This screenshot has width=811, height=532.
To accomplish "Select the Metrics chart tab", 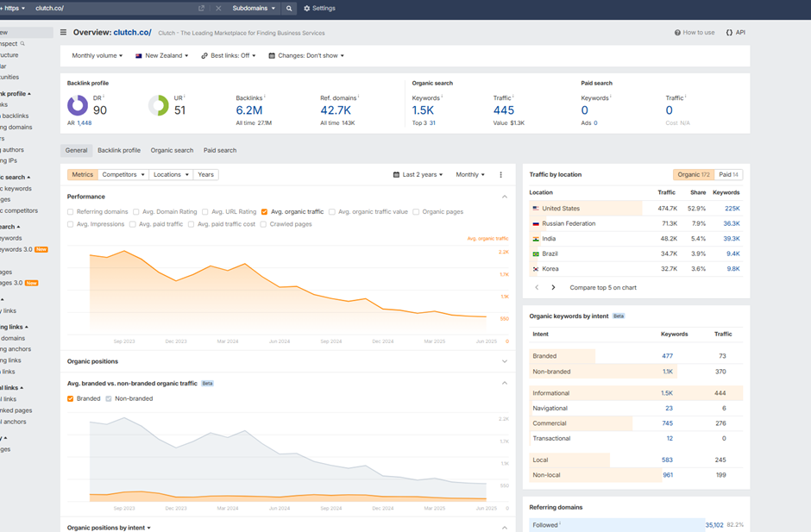I will tap(83, 175).
